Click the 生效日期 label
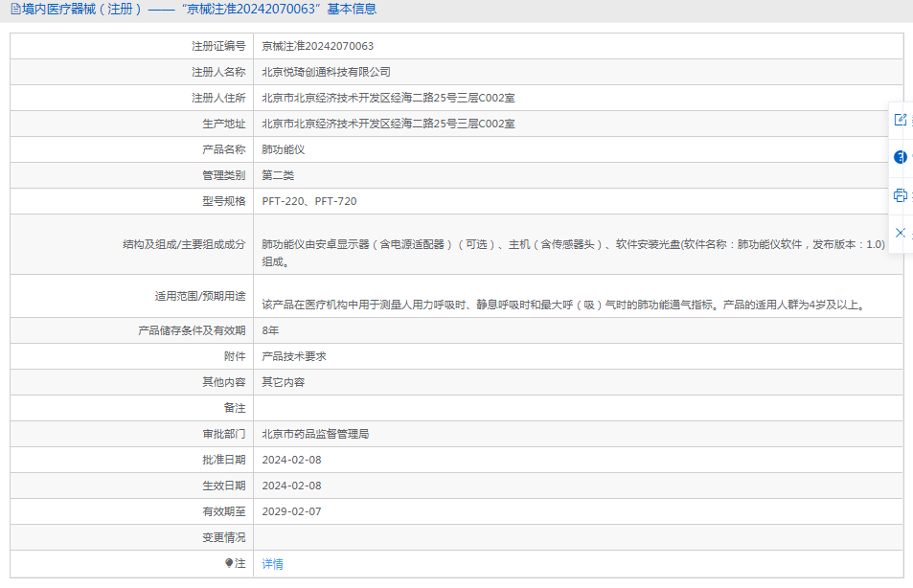Screen dimensions: 913x588 [x=224, y=486]
